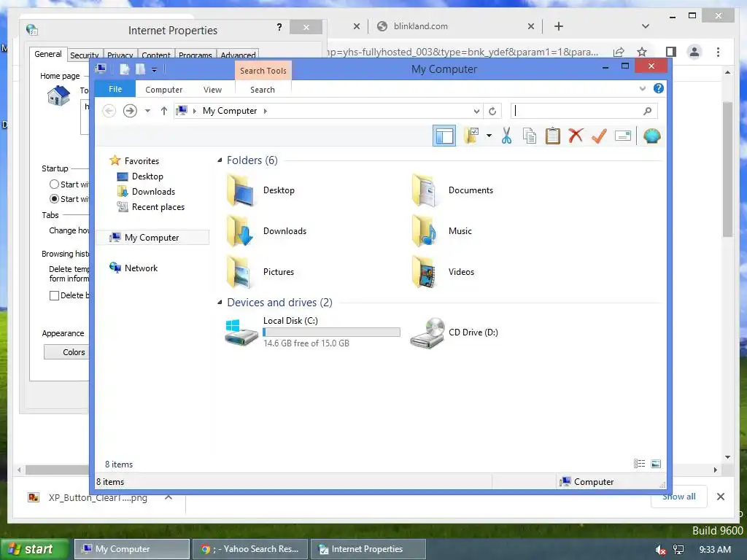Click Local Disk free space bar
Image resolution: width=747 pixels, height=560 pixels.
[x=332, y=332]
